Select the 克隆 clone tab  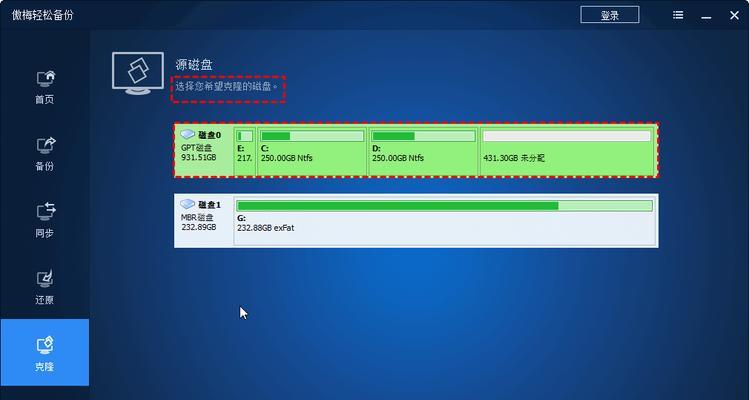(x=44, y=352)
